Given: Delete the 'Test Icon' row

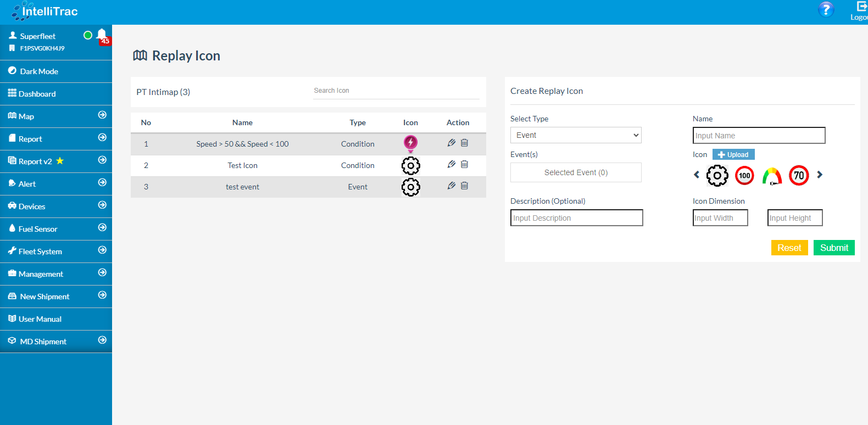Looking at the screenshot, I should tap(464, 164).
